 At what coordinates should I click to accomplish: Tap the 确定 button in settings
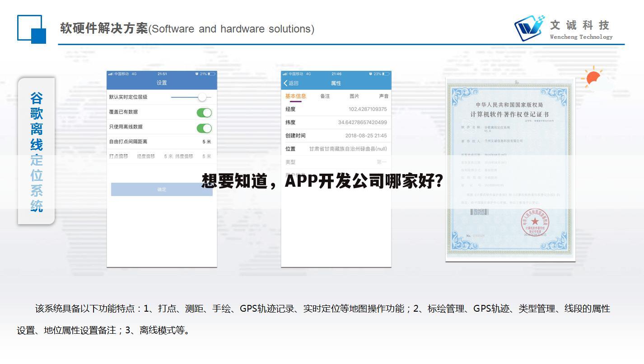[x=162, y=189]
